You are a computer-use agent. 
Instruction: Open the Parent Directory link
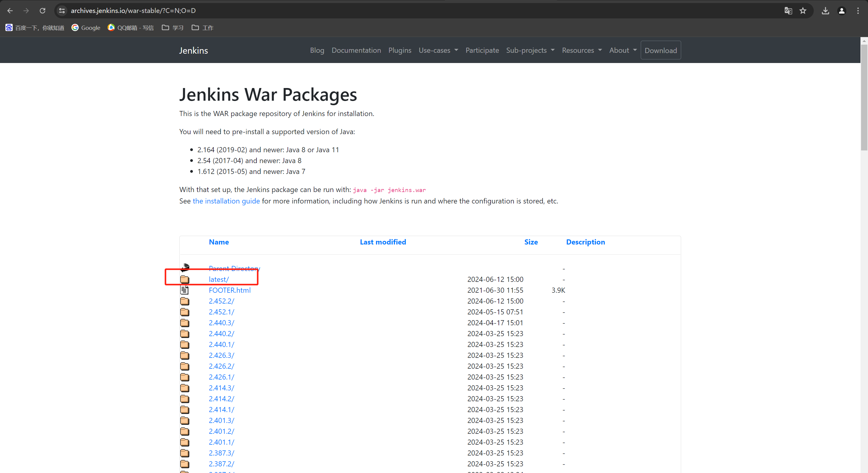click(234, 268)
